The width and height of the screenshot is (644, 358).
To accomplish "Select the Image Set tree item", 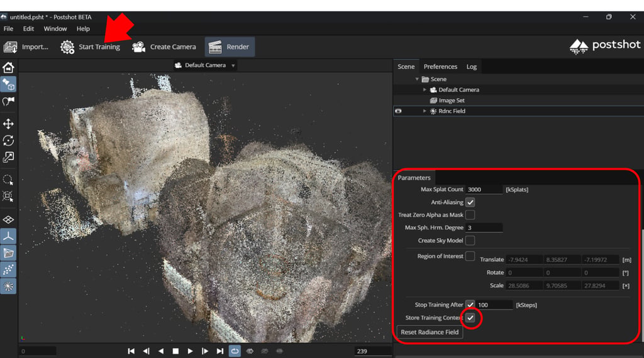I will click(447, 100).
